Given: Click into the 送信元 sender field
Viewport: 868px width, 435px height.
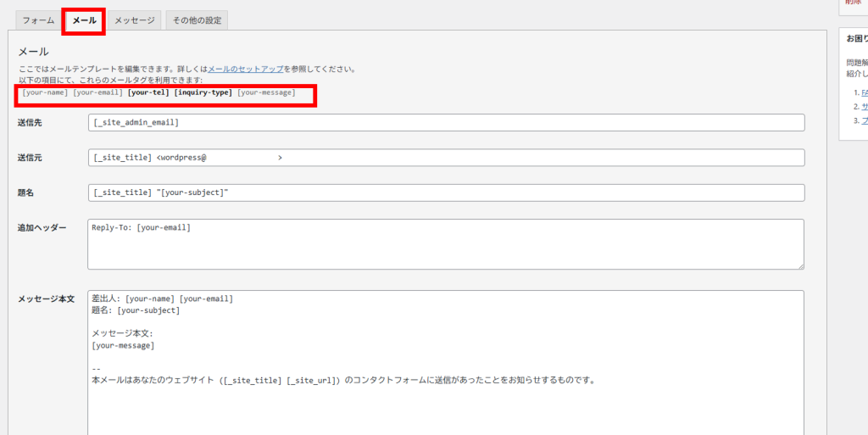Looking at the screenshot, I should (x=446, y=158).
